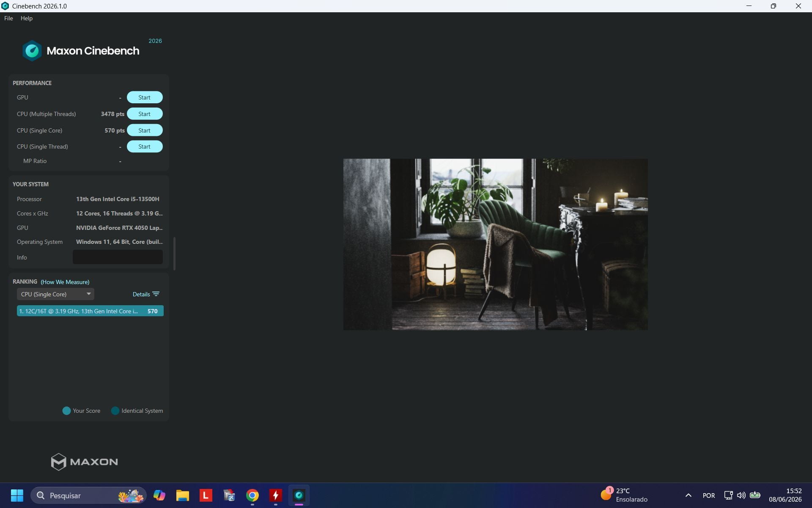Open the weather widget showing 23°C
This screenshot has height=508, width=812.
coord(624,495)
